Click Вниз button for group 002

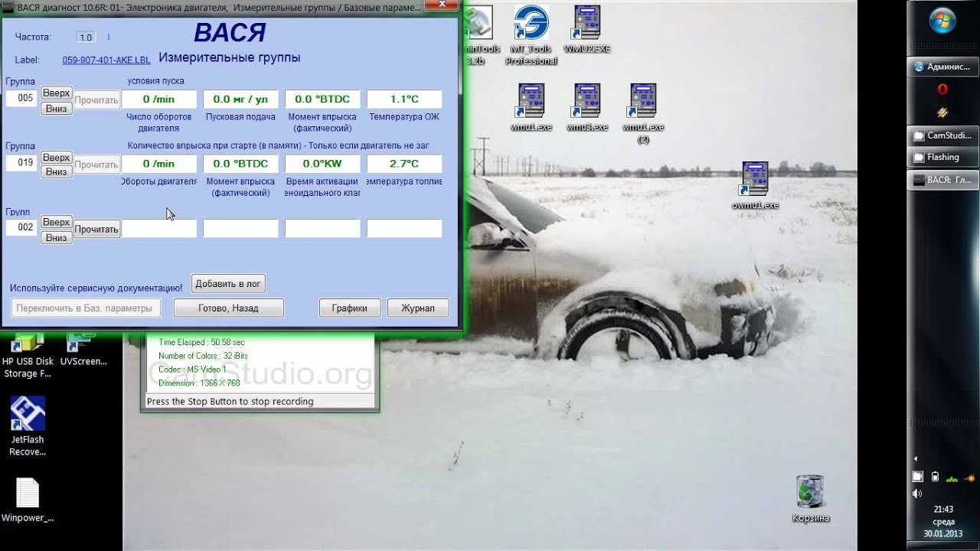[x=57, y=237]
